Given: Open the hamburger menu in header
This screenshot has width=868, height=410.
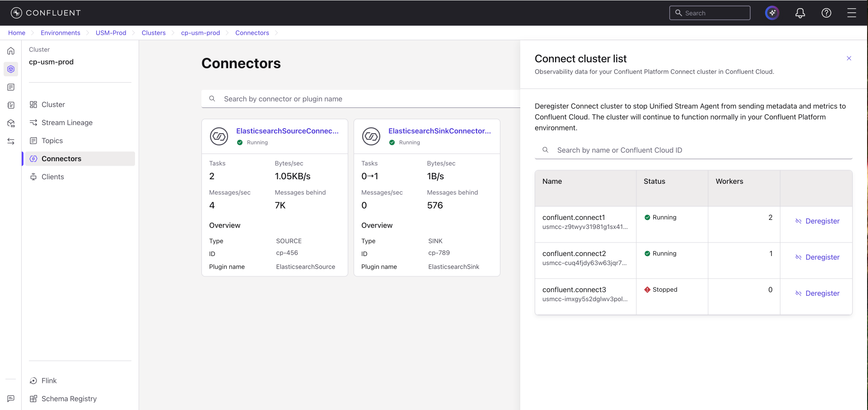Looking at the screenshot, I should coord(852,13).
